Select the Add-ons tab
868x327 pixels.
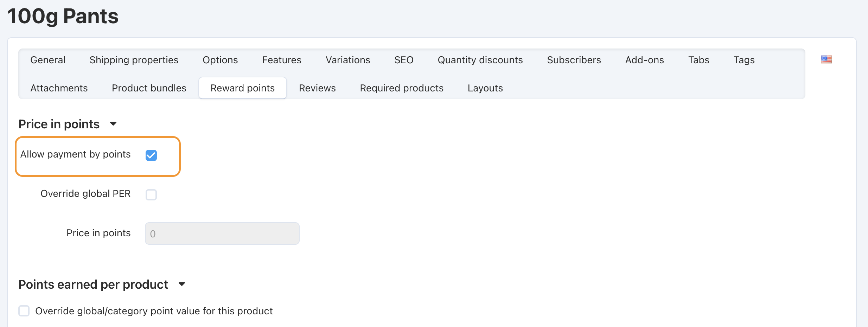(x=645, y=60)
